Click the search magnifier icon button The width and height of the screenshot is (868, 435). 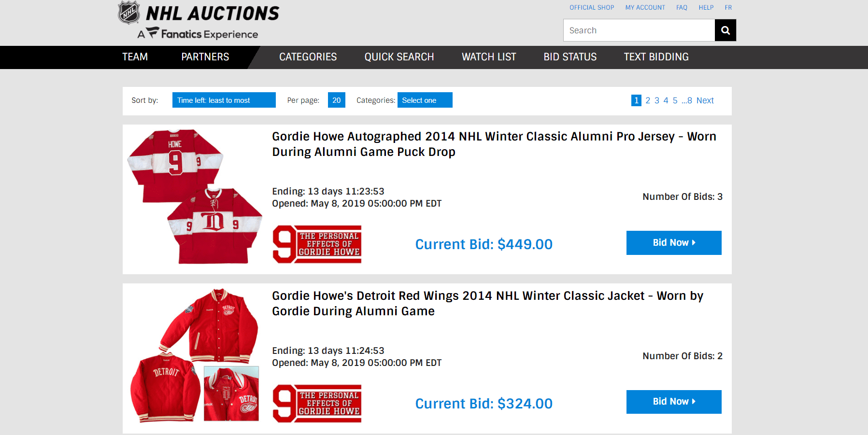[725, 30]
